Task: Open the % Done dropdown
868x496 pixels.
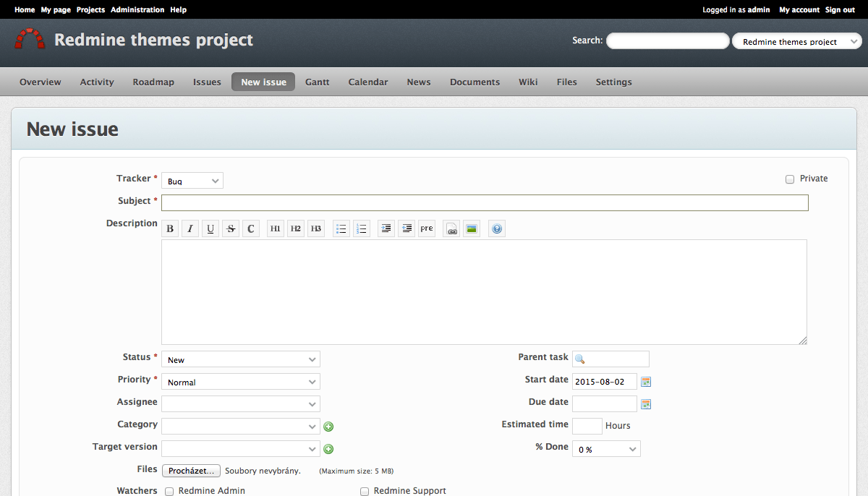Action: pos(606,449)
